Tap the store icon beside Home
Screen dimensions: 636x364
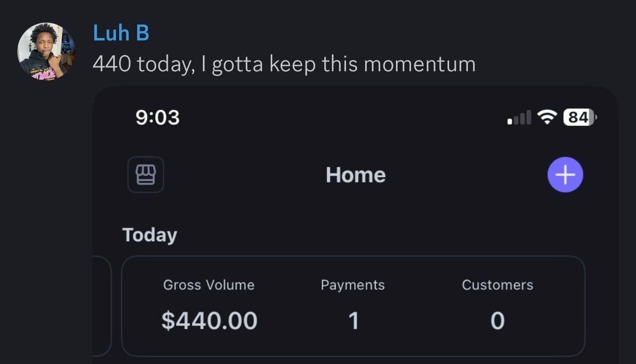146,175
